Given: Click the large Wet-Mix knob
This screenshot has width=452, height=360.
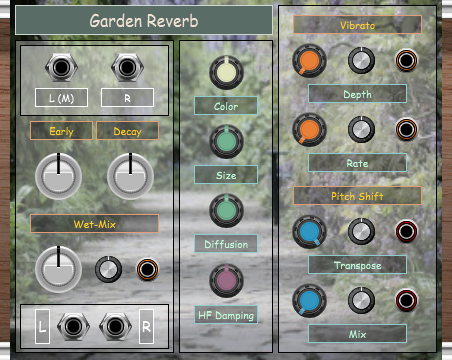Looking at the screenshot, I should coord(58,270).
